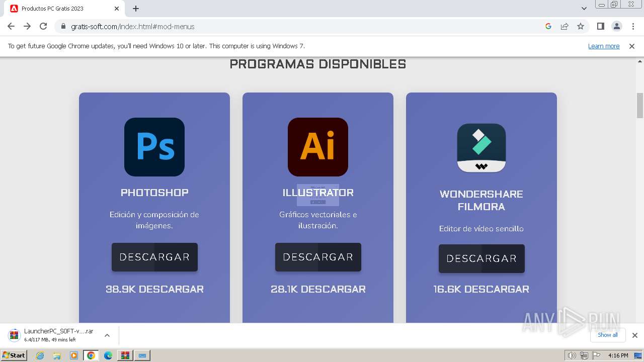Click the PROGRAMAS DISPONIBLES heading
This screenshot has width=644, height=362.
click(x=318, y=64)
